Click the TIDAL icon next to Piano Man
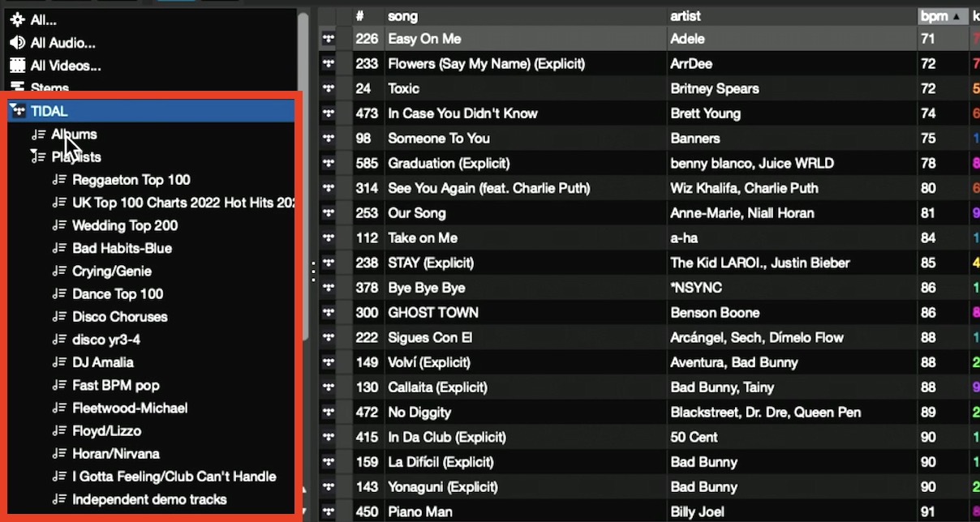Viewport: 980px width, 522px height. [328, 511]
